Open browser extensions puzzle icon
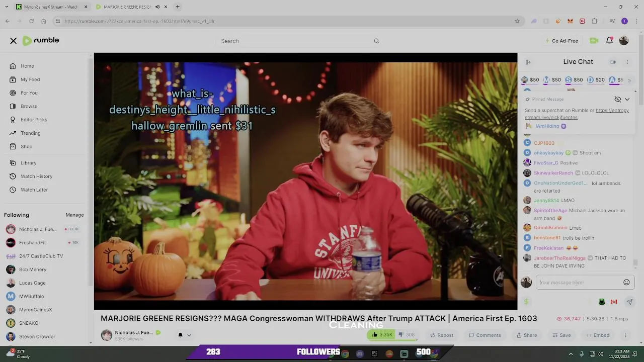This screenshot has width=644, height=362. (x=595, y=21)
